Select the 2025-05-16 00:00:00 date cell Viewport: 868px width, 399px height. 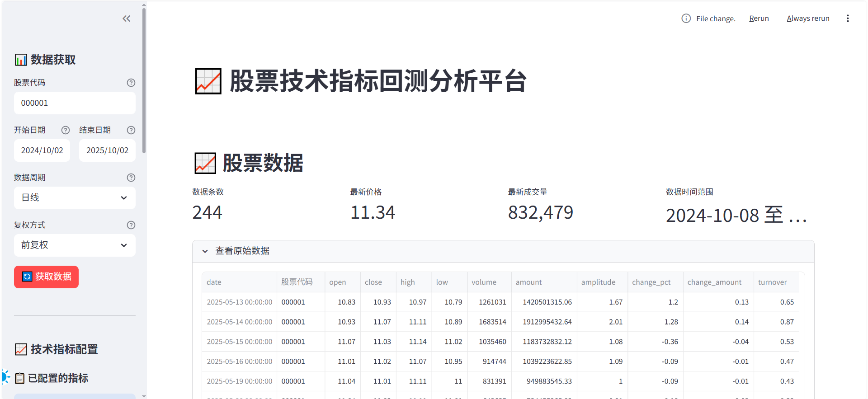coord(239,361)
